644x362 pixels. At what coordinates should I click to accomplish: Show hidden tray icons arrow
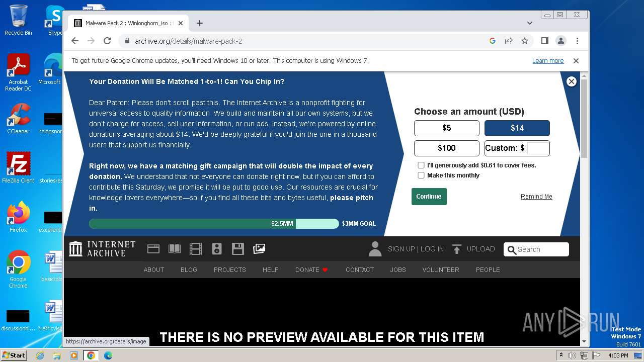point(561,355)
